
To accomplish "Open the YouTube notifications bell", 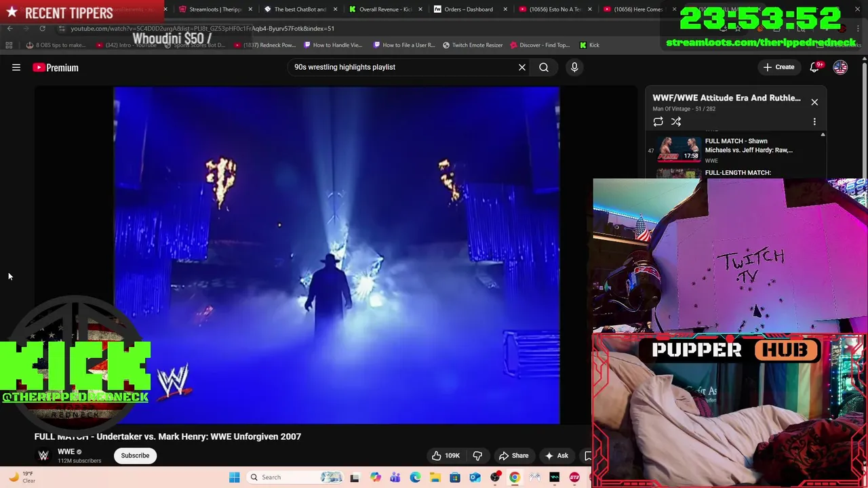I will (x=814, y=67).
